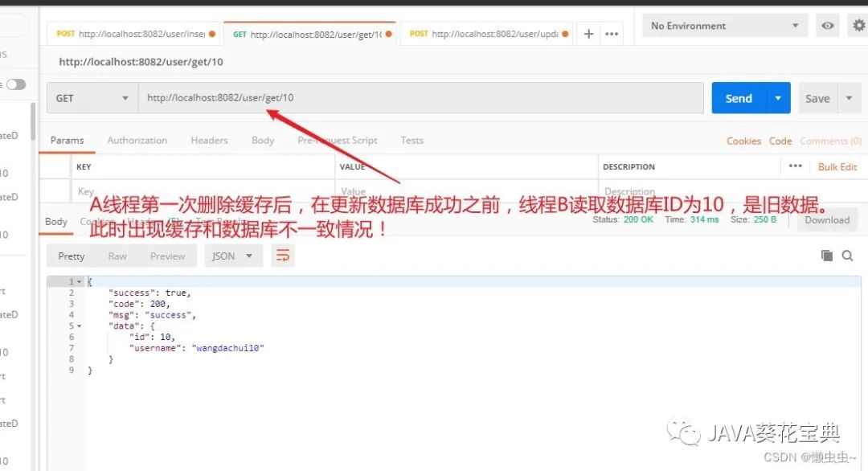Open the manage environments gear icon

[858, 26]
